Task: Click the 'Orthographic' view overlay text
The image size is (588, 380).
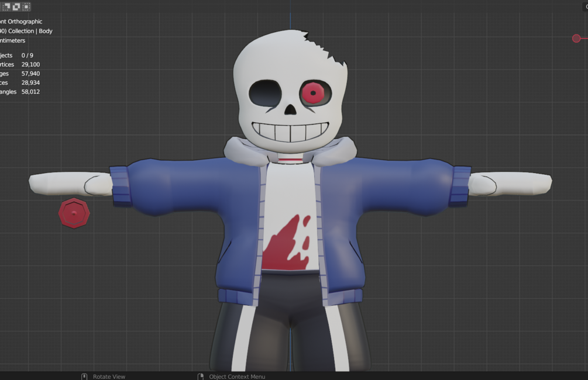Action: pyautogui.click(x=25, y=22)
